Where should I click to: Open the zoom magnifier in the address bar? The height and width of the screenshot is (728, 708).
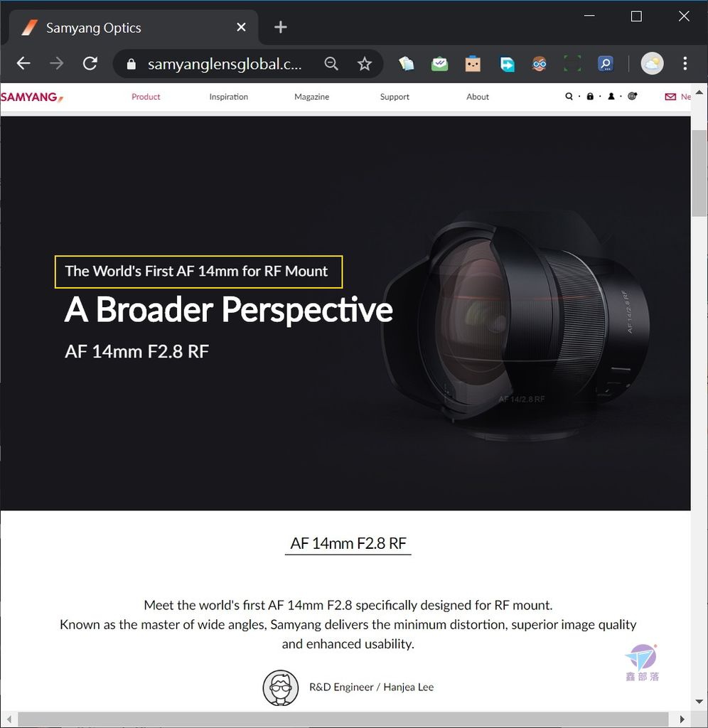point(331,63)
